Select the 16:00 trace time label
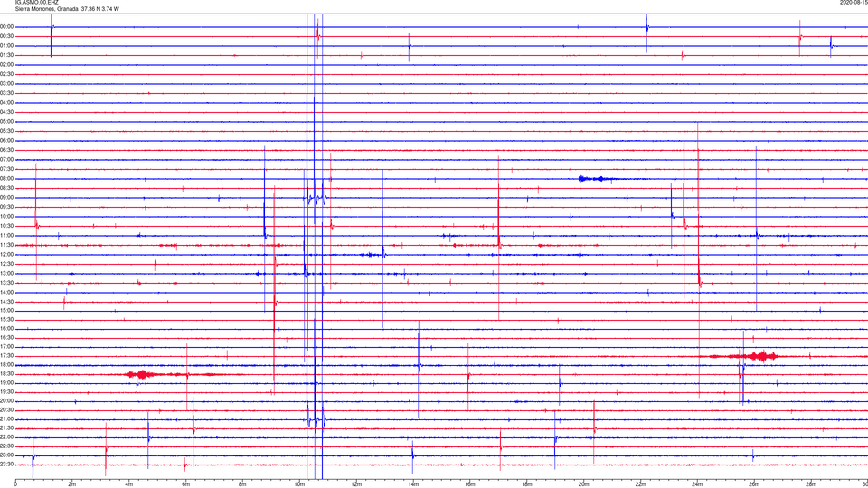Screen dimensions: 868x488 (7, 329)
